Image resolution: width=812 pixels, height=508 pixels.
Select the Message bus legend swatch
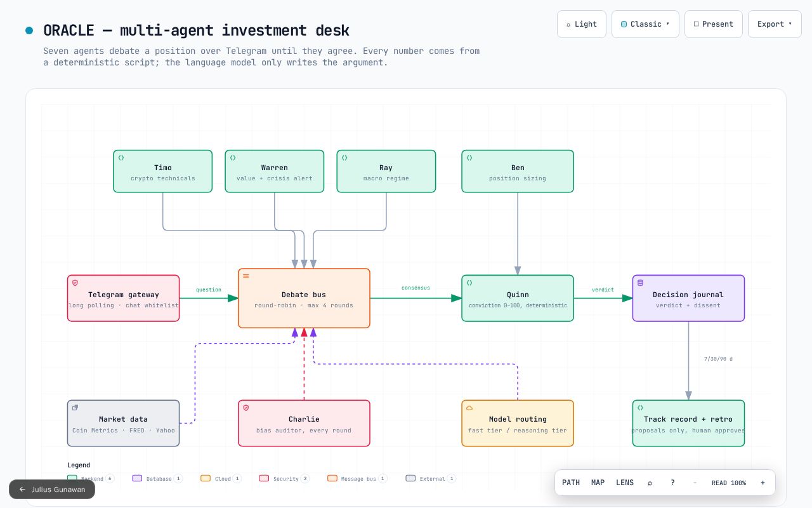pyautogui.click(x=332, y=478)
